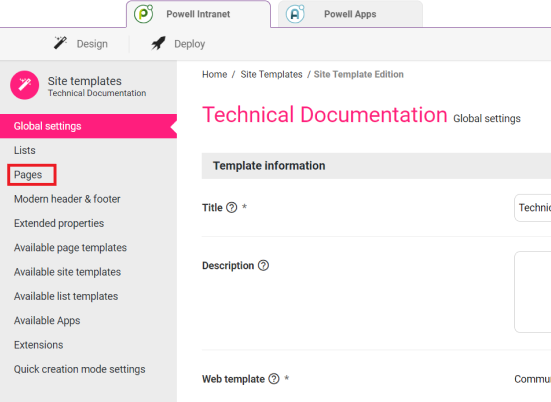Open Modern header & footer settings

tap(67, 199)
